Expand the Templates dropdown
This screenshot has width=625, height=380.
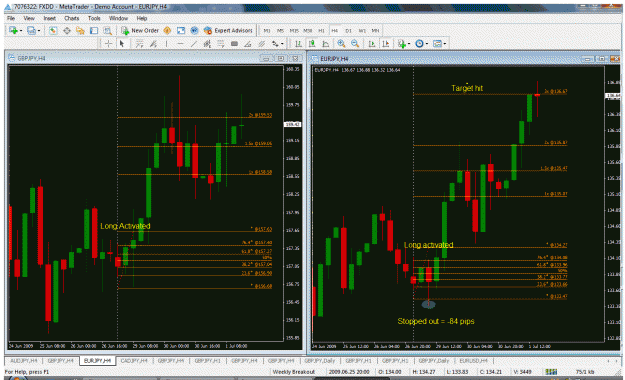445,43
